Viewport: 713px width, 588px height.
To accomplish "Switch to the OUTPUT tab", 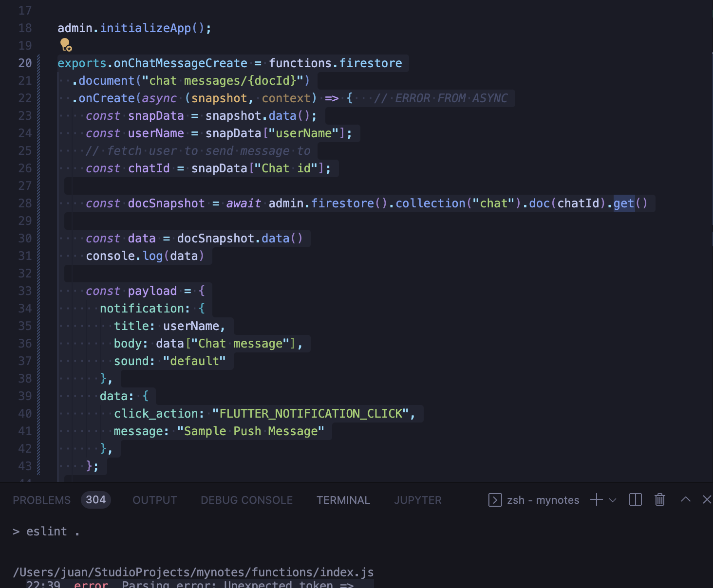I will 155,500.
